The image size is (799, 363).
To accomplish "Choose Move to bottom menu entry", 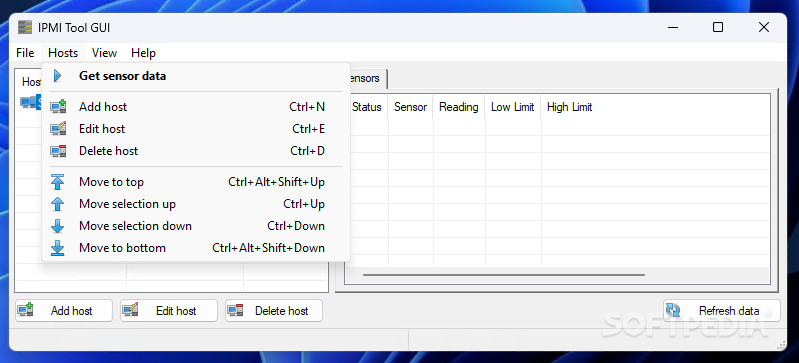I will [196, 248].
